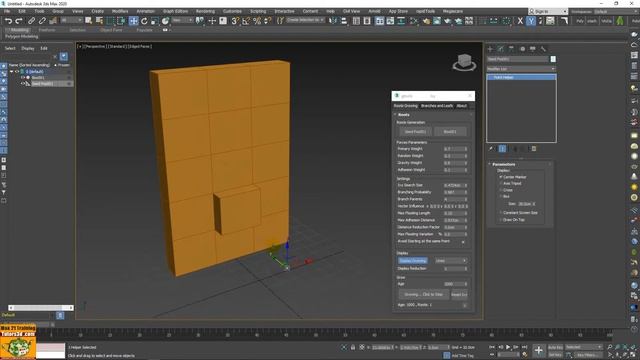Toggle the Angle Snap icon
Screen dimensions: 640x360
point(246,21)
